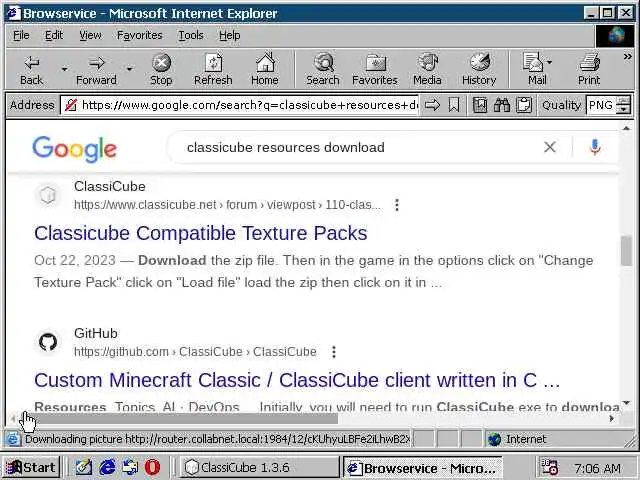
Task: Open the Start menu
Action: pos(31,467)
